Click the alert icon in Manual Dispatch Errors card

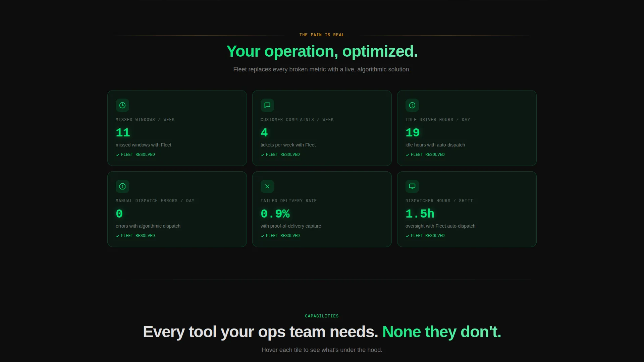tap(122, 186)
